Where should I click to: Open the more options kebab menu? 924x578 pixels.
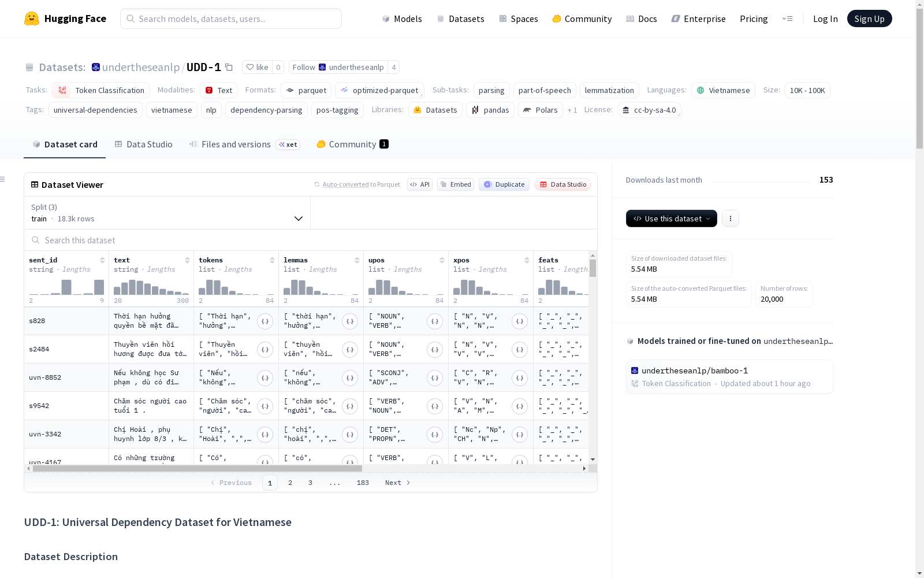coord(731,218)
